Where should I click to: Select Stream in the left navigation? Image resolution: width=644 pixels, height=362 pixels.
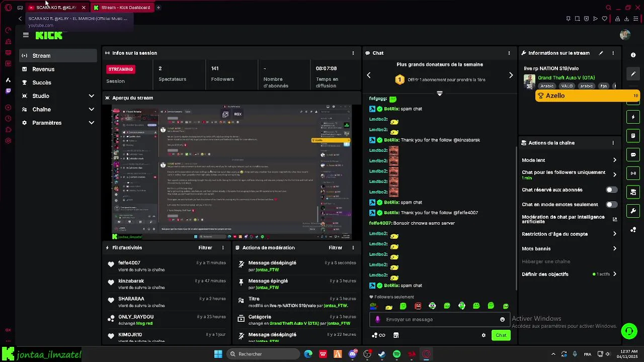click(x=58, y=56)
